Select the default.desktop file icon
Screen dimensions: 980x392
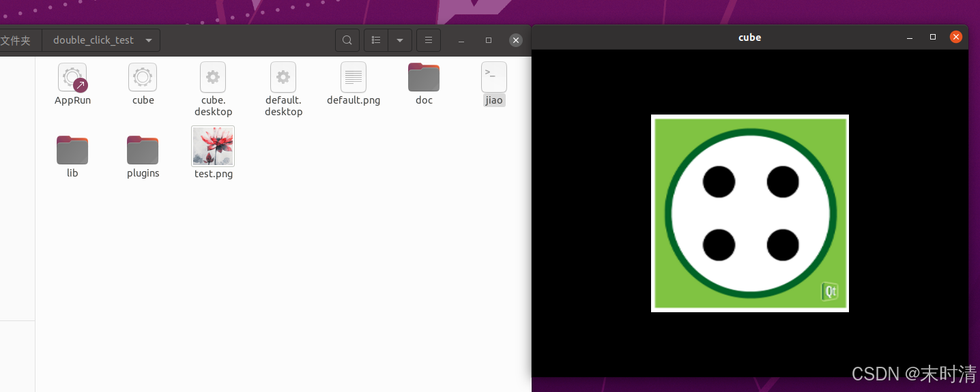coord(283,77)
